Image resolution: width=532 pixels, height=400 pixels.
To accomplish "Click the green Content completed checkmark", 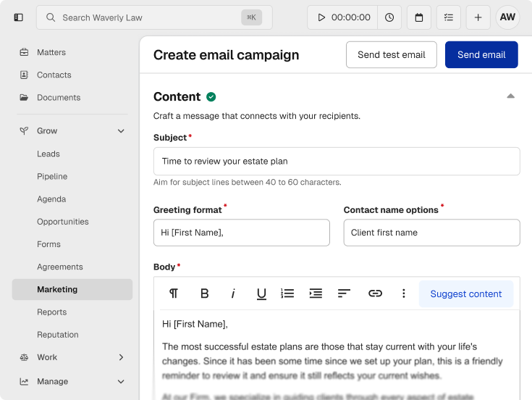I will (x=211, y=97).
